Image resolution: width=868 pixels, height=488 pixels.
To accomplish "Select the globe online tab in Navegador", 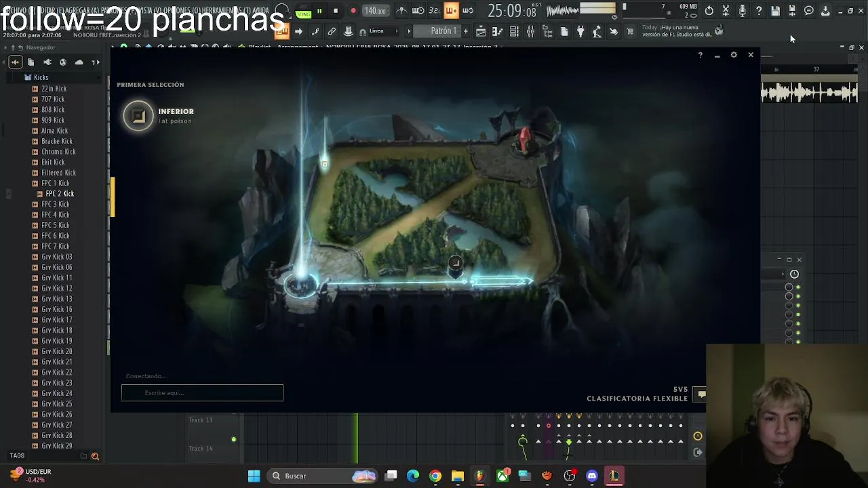I will click(63, 62).
